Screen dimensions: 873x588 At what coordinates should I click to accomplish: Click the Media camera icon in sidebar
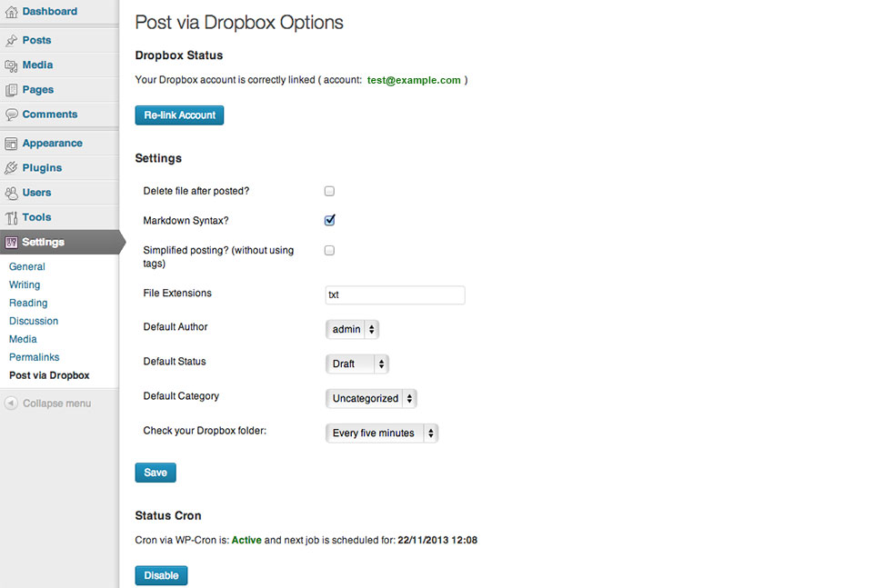coord(11,65)
